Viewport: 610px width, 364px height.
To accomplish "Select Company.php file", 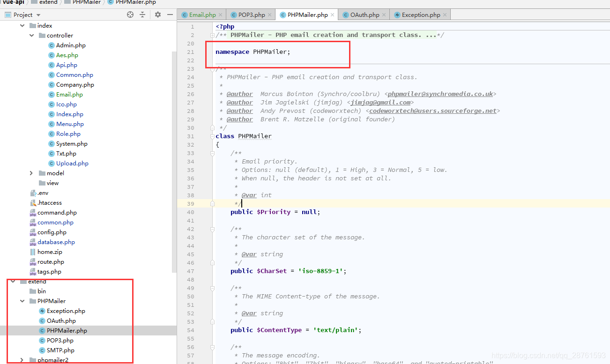I will (x=71, y=85).
